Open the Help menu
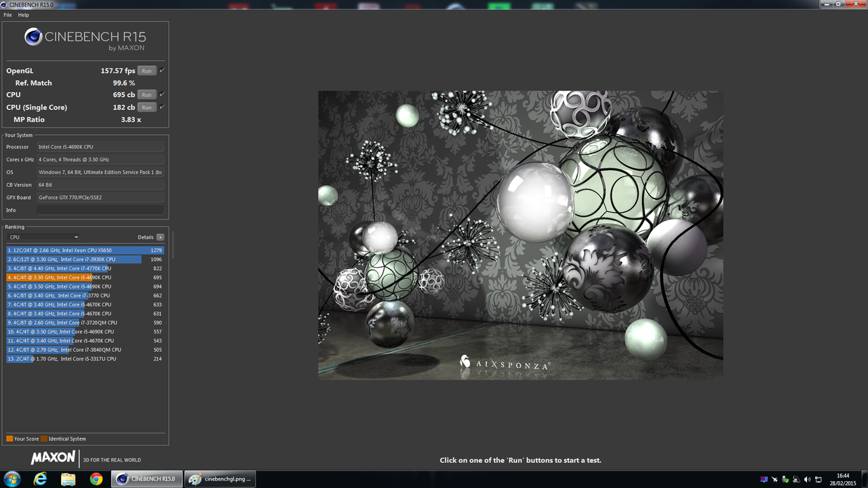868x488 pixels. (23, 15)
